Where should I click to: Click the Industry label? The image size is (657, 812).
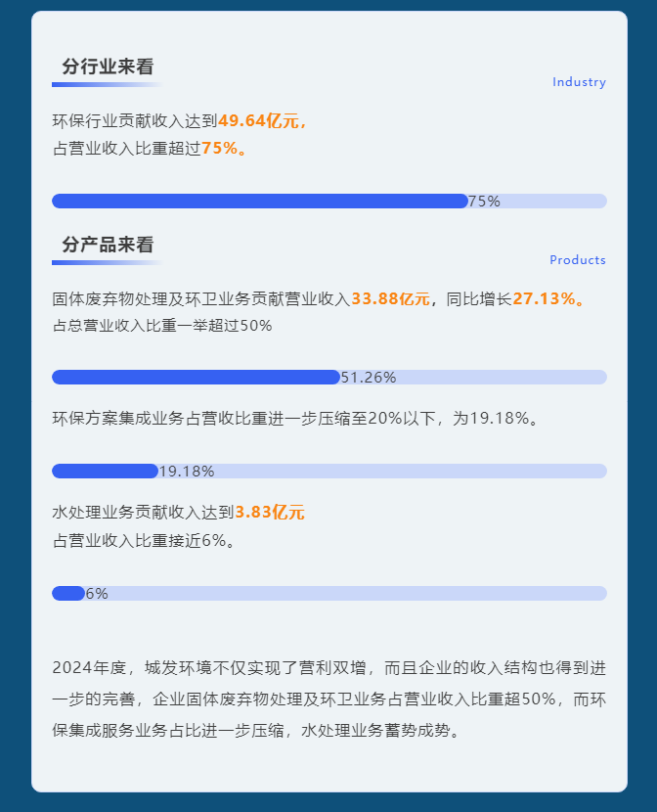coord(579,82)
